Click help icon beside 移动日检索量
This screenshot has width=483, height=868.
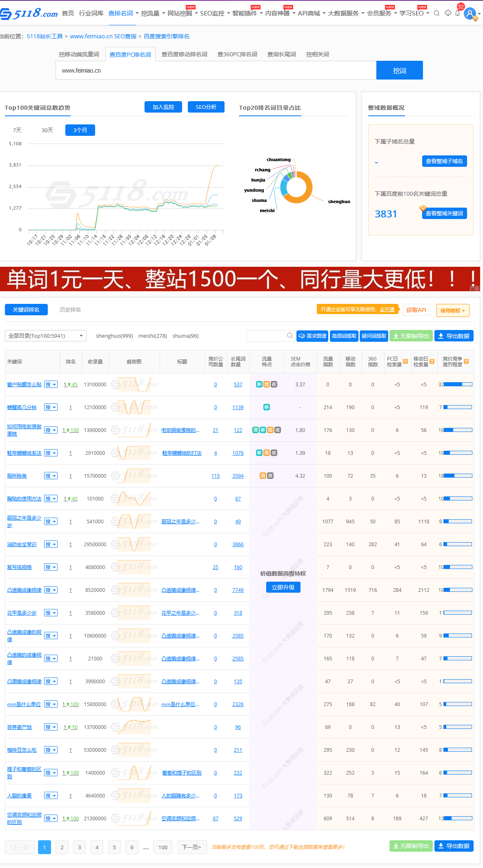[x=432, y=361]
